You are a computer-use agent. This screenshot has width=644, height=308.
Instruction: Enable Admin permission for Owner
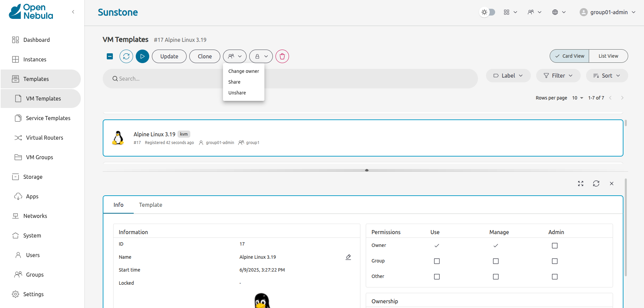point(555,246)
